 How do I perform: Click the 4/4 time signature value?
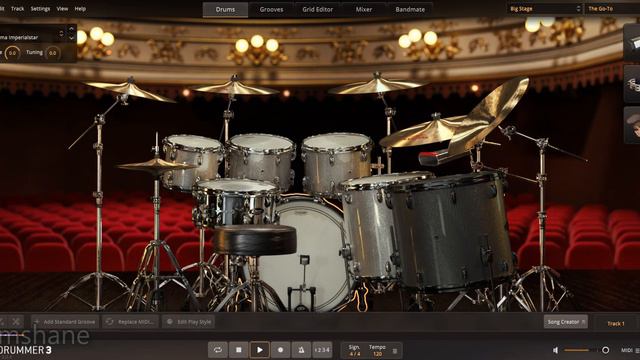pos(354,354)
